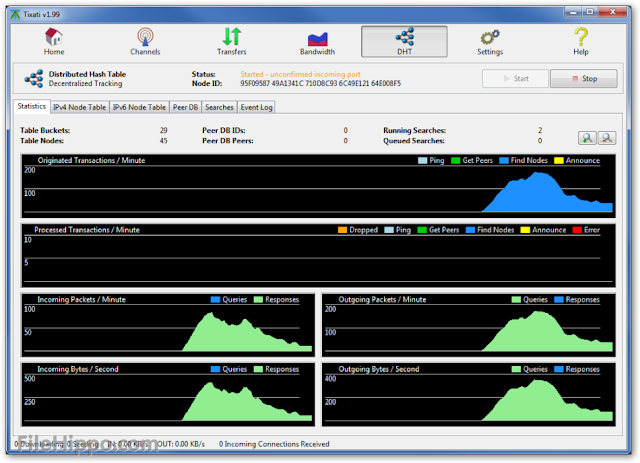Click the Incoming Bytes / Second graph
The image size is (640, 463).
click(168, 394)
